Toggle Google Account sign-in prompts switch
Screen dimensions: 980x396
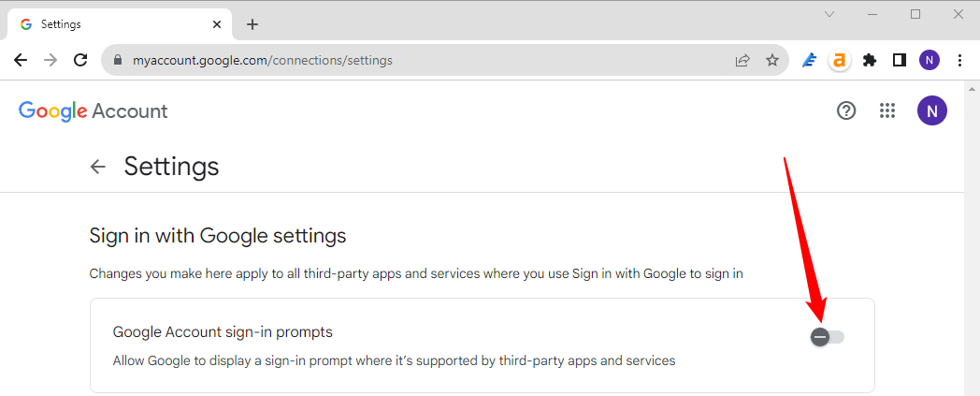[828, 337]
